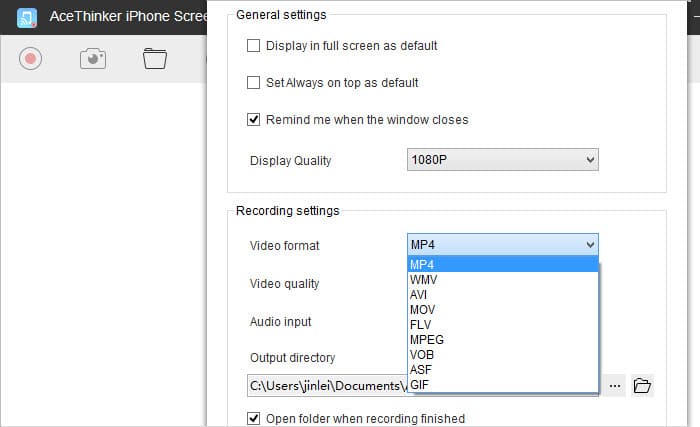Select GIF as video format
The image size is (700, 427).
503,385
